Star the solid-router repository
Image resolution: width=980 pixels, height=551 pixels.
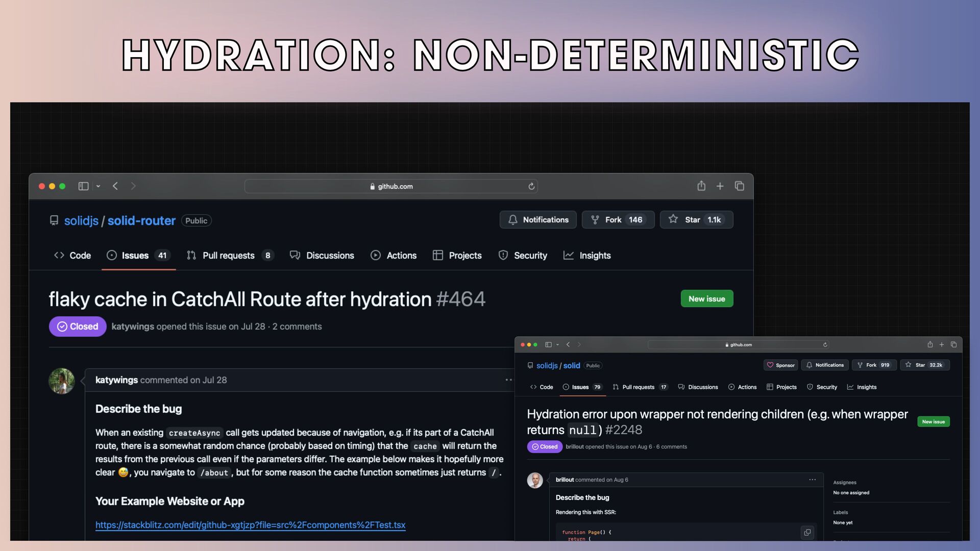[696, 219]
